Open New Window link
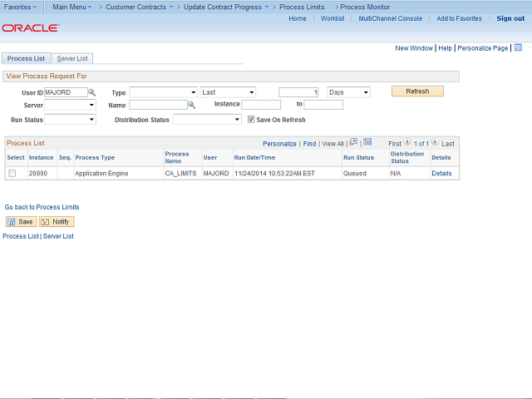 point(414,48)
